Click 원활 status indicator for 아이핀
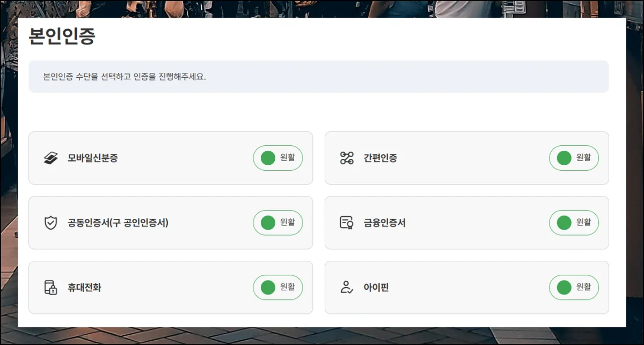 click(x=574, y=288)
